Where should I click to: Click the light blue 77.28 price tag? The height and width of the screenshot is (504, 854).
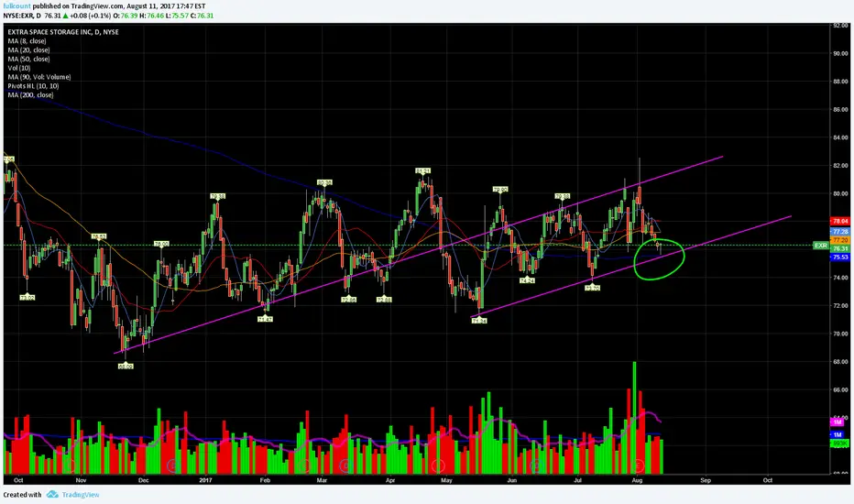pos(840,232)
